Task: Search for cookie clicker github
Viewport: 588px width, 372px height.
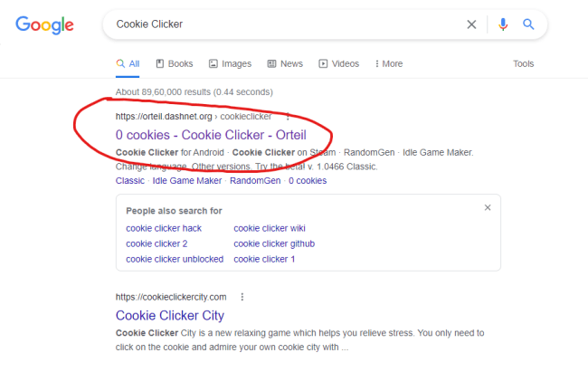Action: tap(274, 243)
